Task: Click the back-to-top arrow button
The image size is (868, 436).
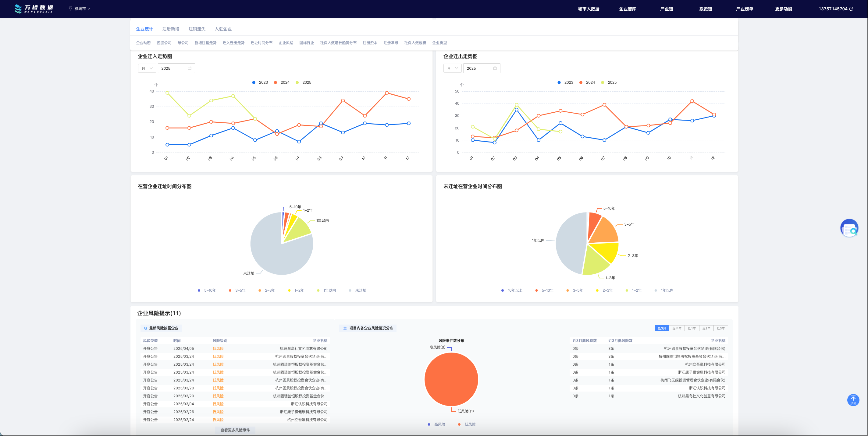Action: pos(853,400)
